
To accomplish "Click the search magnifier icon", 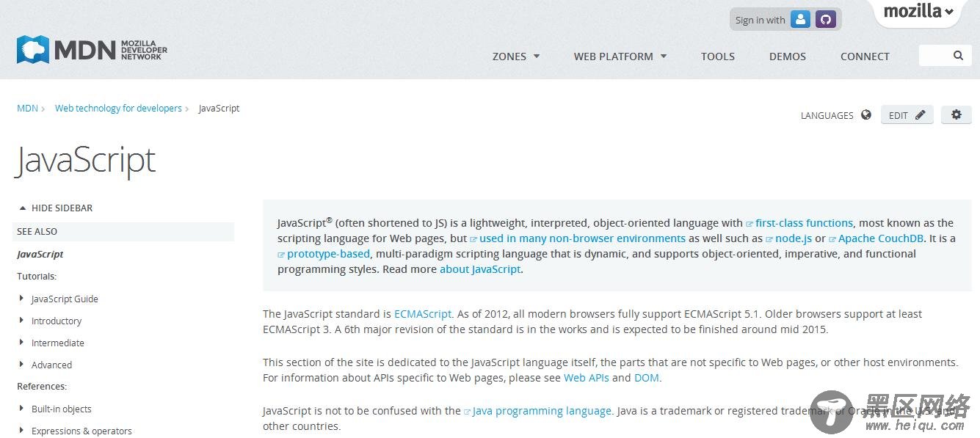I will 958,56.
